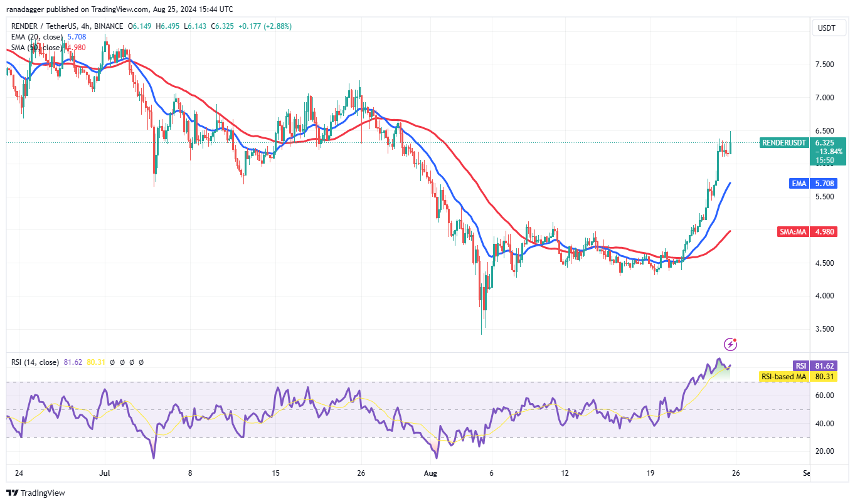
Task: Click the 7.000 price axis label
Action: (x=824, y=98)
